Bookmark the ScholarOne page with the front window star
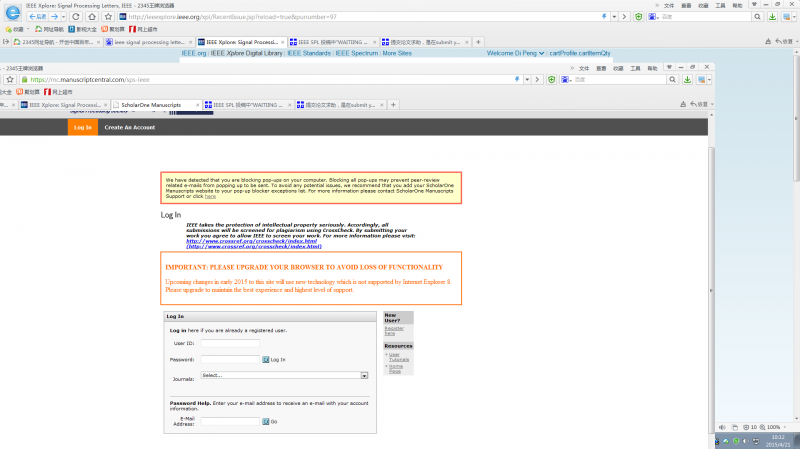This screenshot has height=449, width=800. tap(10, 80)
